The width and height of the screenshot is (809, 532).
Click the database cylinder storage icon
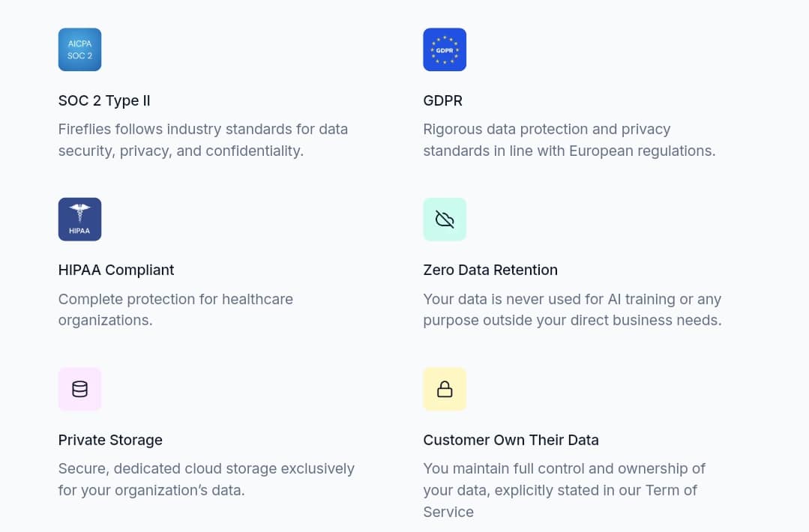(79, 389)
